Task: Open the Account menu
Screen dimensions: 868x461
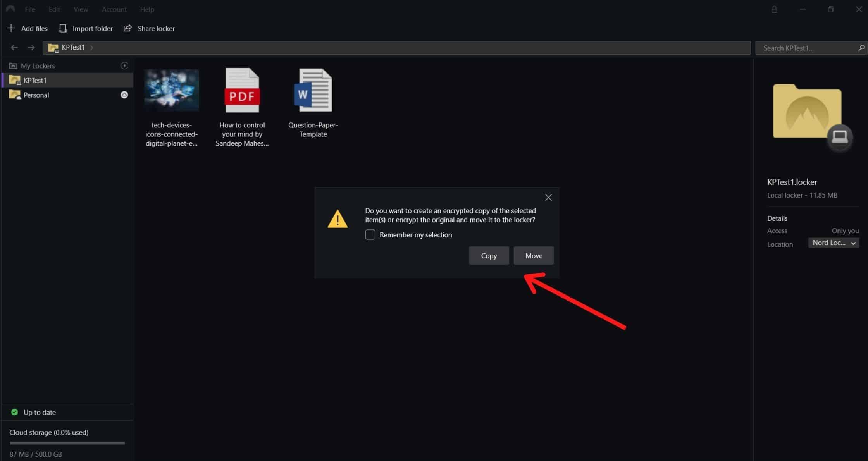Action: pos(114,9)
